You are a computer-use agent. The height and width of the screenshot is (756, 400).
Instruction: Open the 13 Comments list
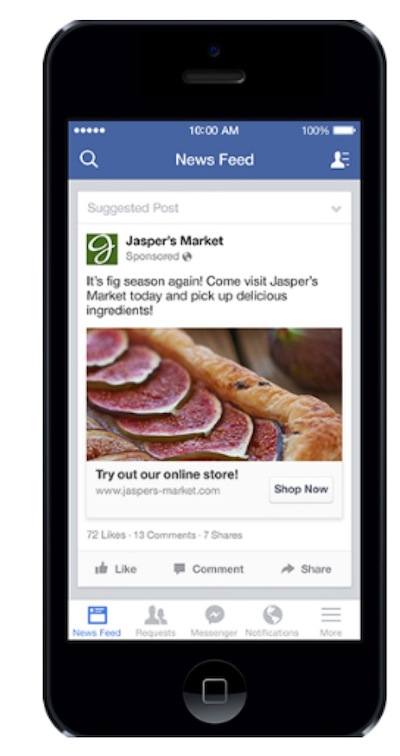click(x=164, y=535)
